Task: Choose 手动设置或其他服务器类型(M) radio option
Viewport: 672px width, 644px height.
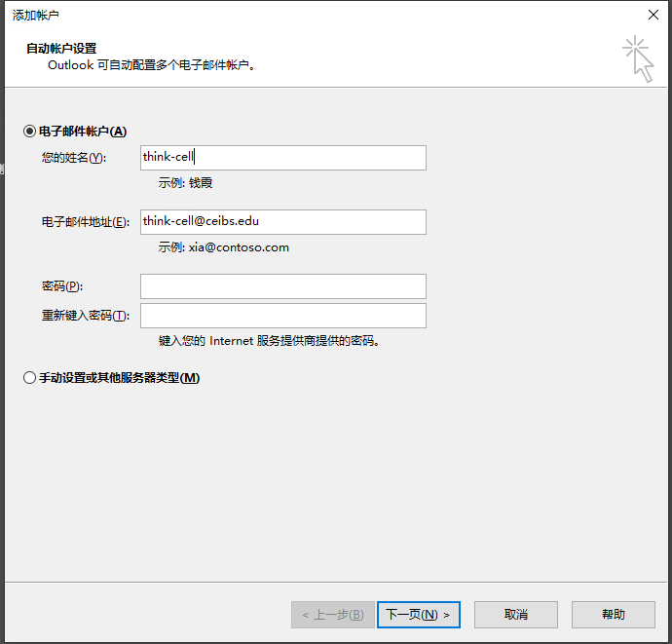Action: 29,378
